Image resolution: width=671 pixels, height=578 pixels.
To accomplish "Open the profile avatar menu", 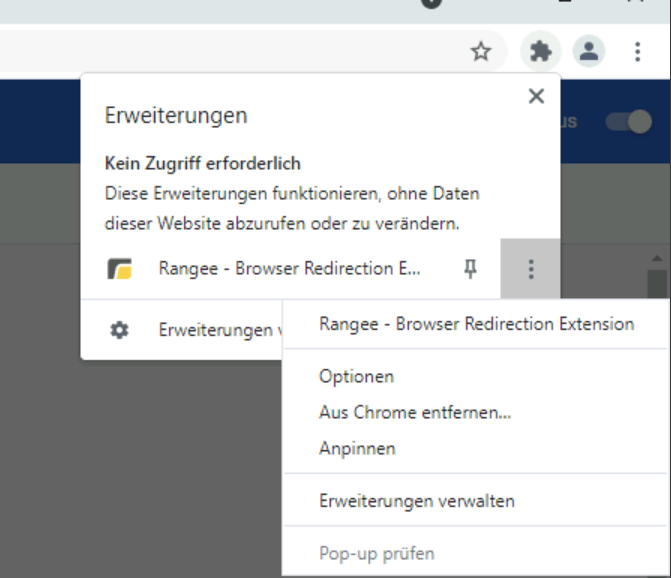I will pos(589,52).
